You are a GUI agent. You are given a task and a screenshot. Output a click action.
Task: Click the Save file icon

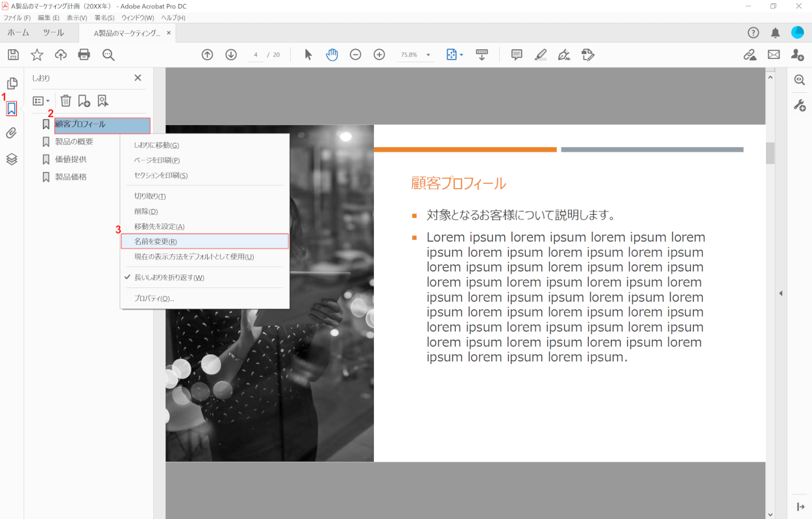pos(13,55)
